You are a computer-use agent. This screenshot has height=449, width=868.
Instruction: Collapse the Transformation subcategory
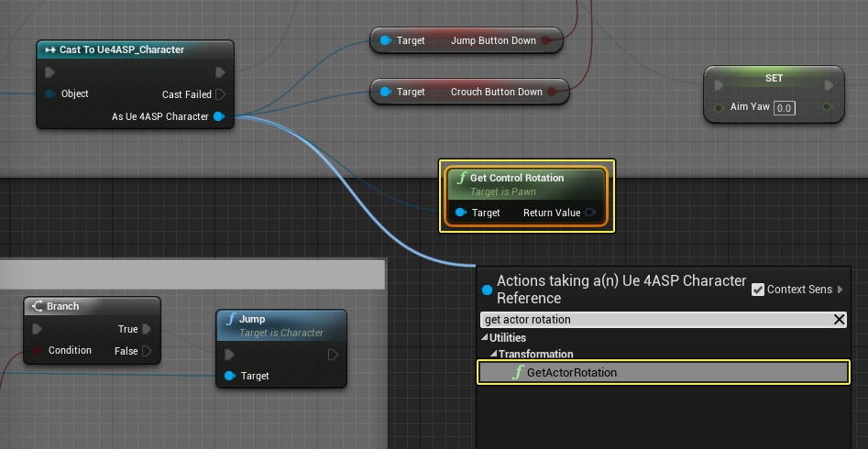tap(494, 354)
